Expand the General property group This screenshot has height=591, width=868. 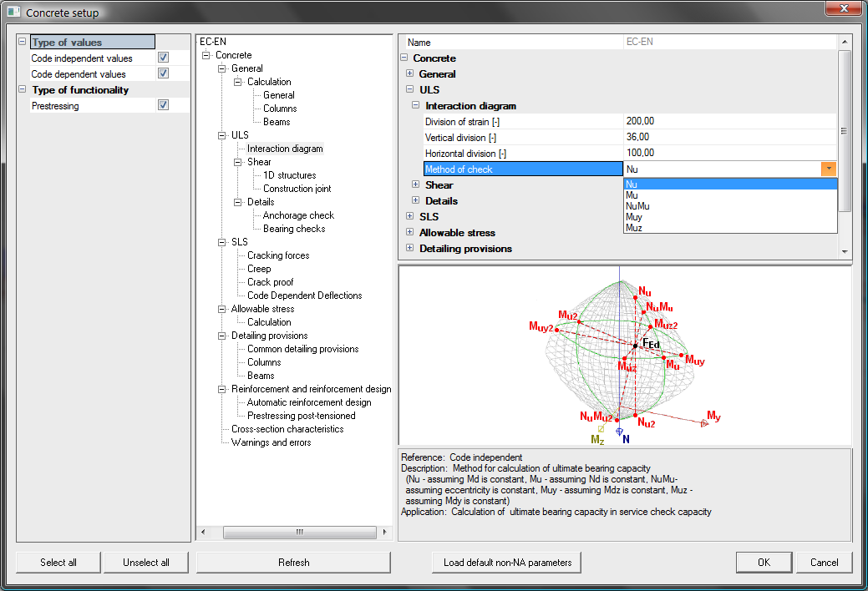coord(409,74)
